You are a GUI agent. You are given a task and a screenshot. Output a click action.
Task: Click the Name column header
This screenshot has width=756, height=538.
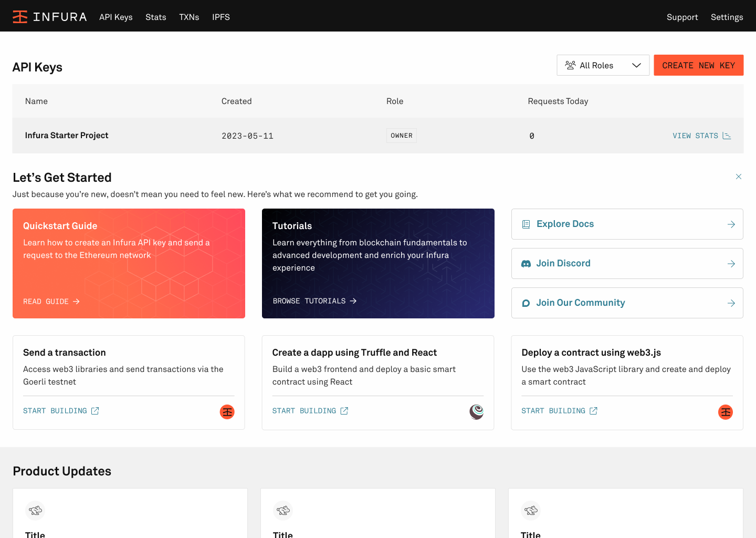(36, 101)
